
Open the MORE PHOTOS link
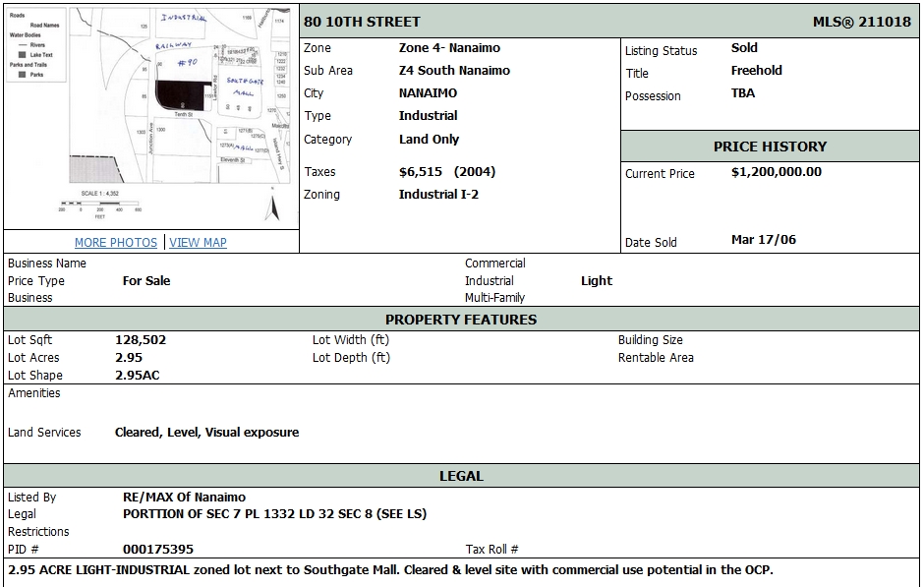click(x=116, y=242)
